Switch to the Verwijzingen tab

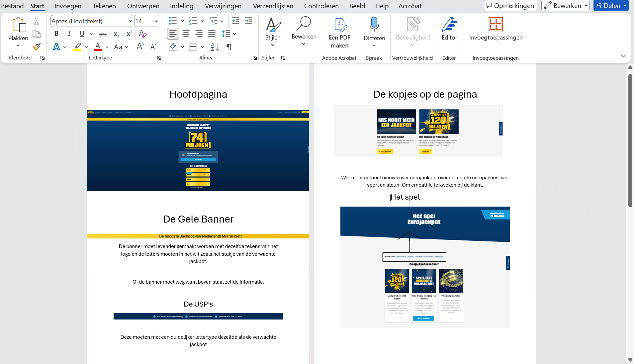(x=223, y=6)
